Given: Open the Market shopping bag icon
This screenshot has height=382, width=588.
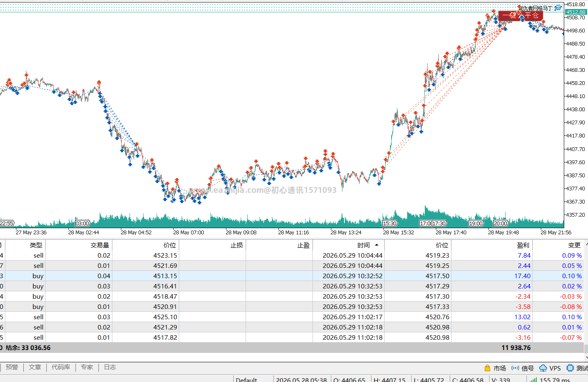Looking at the screenshot, I should (487, 368).
